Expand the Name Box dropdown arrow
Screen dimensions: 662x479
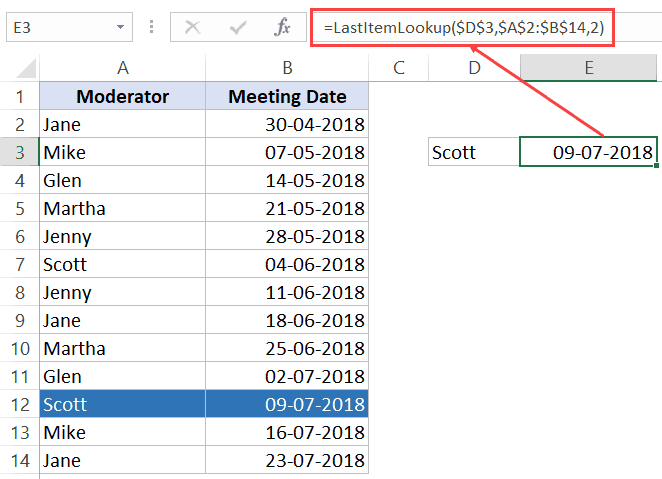point(120,27)
